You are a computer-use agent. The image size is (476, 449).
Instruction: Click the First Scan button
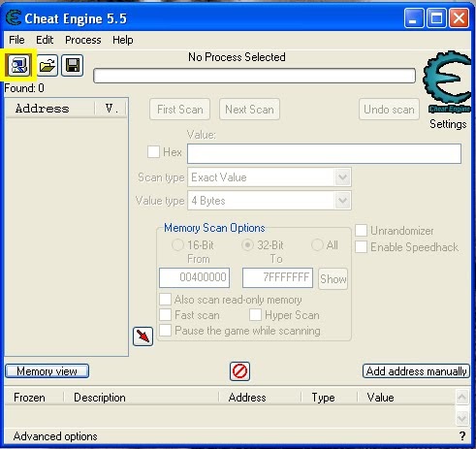tap(180, 110)
